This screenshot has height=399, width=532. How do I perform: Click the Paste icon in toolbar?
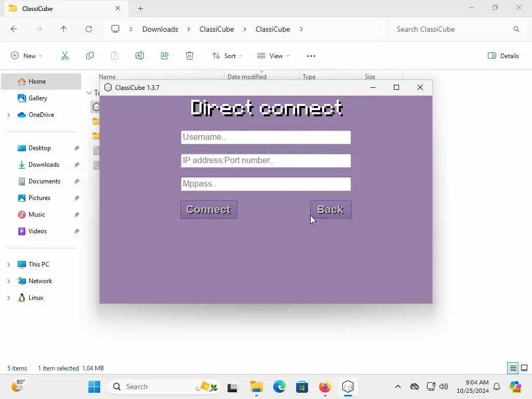(x=115, y=56)
